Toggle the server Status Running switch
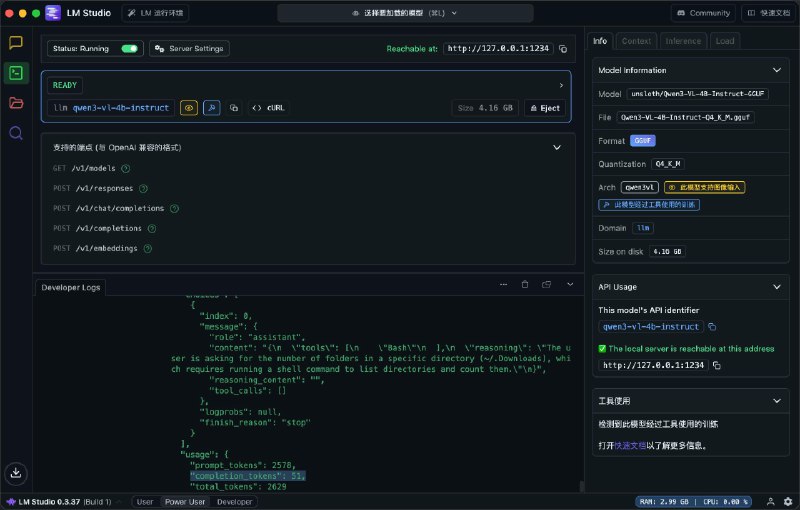This screenshot has width=800, height=510. click(x=129, y=48)
